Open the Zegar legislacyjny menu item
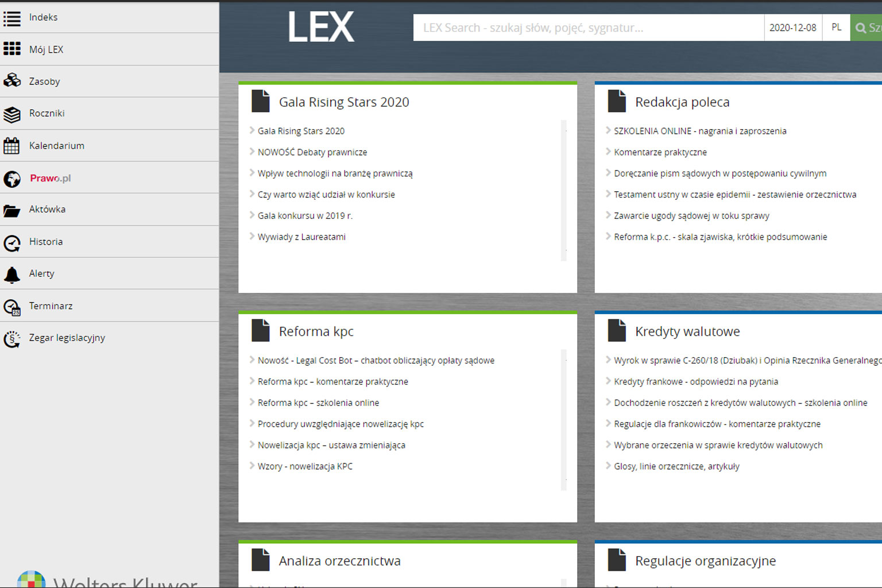 [67, 338]
